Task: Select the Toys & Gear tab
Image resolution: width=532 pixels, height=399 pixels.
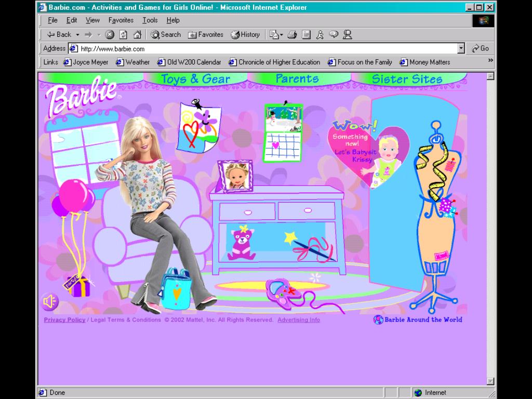Action: (195, 79)
